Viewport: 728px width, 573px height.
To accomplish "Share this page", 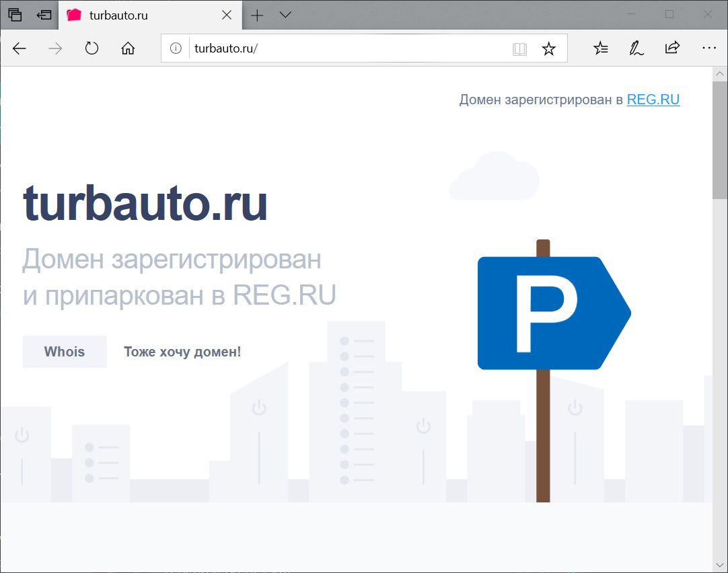I will (672, 48).
